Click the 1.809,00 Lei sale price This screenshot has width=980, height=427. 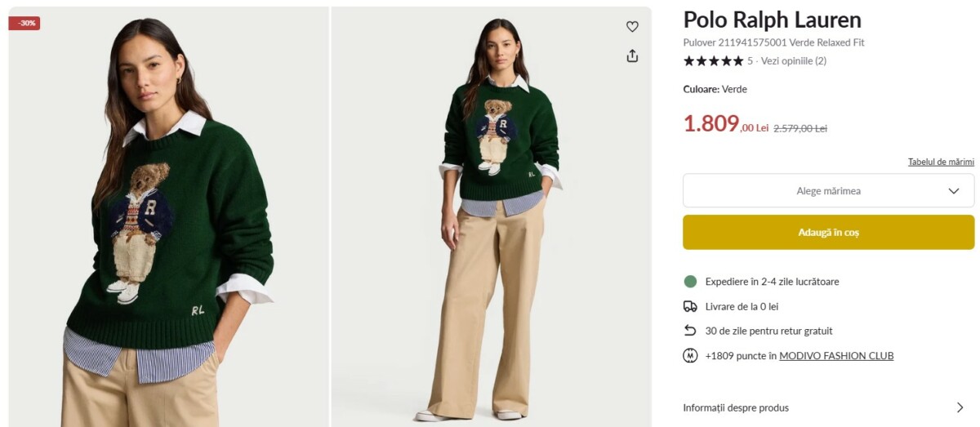click(x=725, y=124)
